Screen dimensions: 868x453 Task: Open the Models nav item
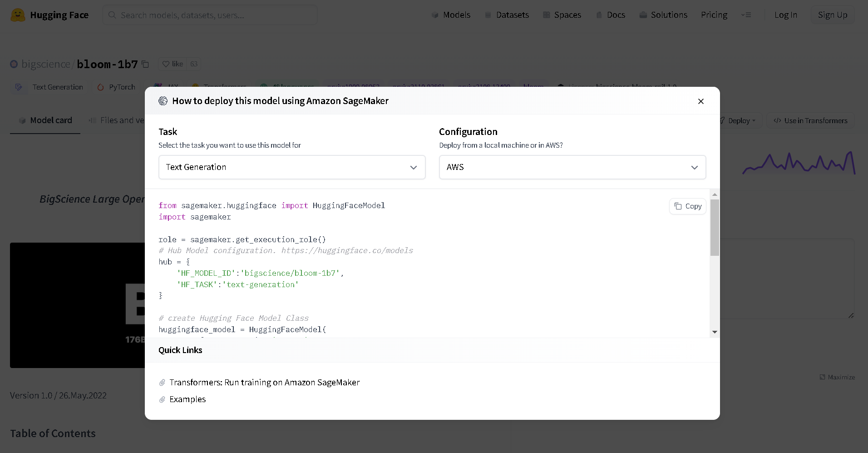[451, 15]
